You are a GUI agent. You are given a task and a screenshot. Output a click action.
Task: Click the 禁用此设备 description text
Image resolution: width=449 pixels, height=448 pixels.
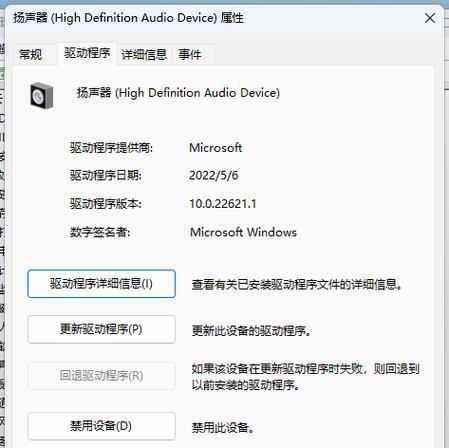click(223, 428)
